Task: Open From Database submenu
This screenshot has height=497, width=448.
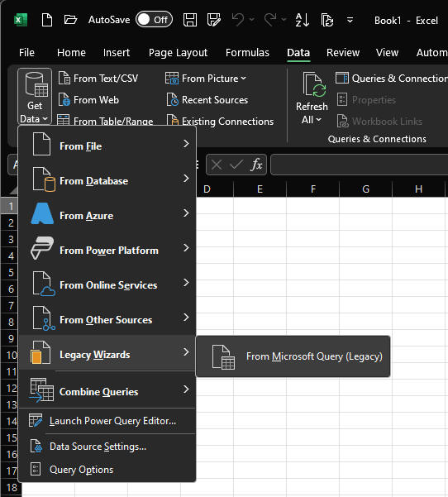Action: click(107, 181)
